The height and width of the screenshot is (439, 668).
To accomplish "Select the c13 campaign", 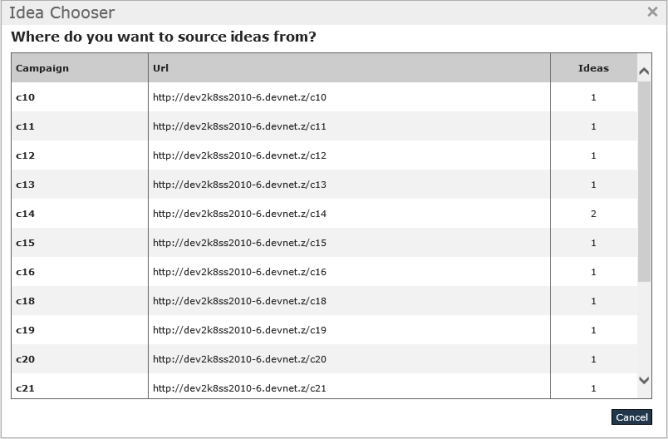I will pyautogui.click(x=24, y=185).
